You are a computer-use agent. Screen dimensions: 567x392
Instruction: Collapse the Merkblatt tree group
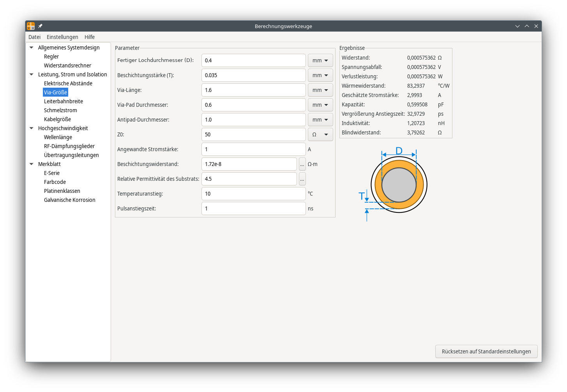click(x=32, y=164)
